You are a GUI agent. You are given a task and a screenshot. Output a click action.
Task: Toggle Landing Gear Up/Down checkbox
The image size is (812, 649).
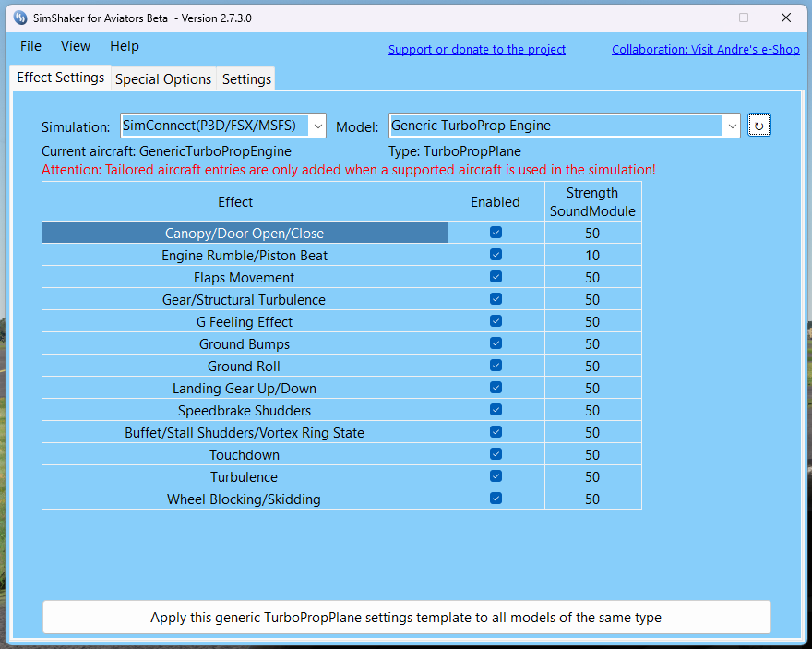pyautogui.click(x=496, y=388)
